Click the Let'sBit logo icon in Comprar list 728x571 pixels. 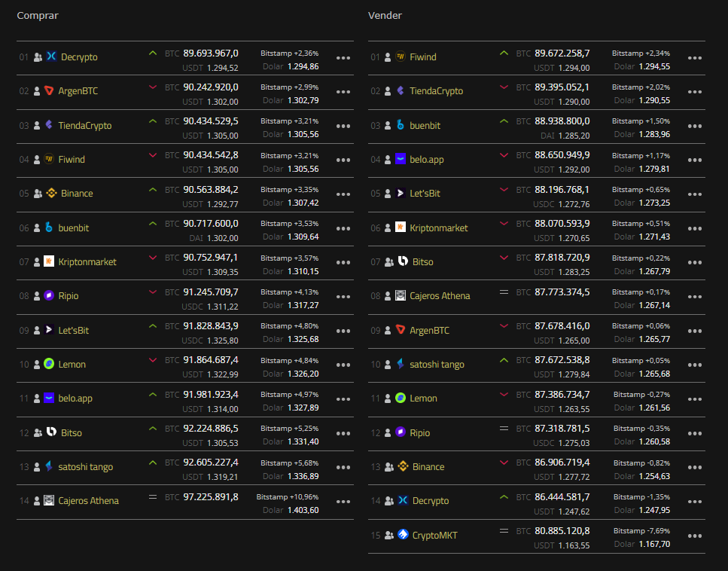click(x=49, y=330)
